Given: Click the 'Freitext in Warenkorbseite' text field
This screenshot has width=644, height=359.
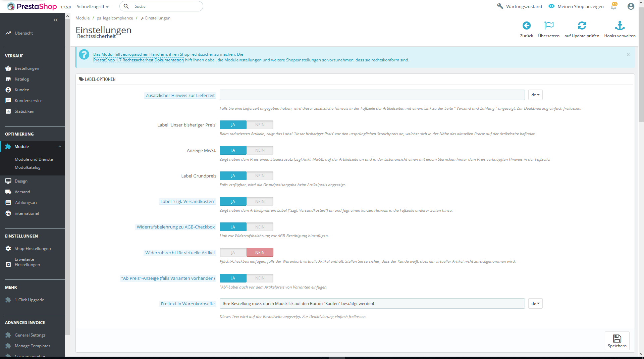Looking at the screenshot, I should [x=372, y=304].
